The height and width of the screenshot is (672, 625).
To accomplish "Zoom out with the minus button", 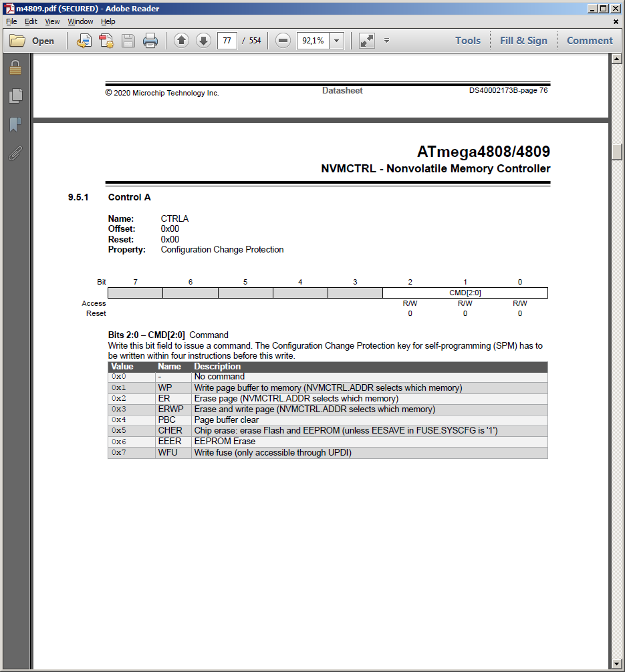I will pos(283,41).
